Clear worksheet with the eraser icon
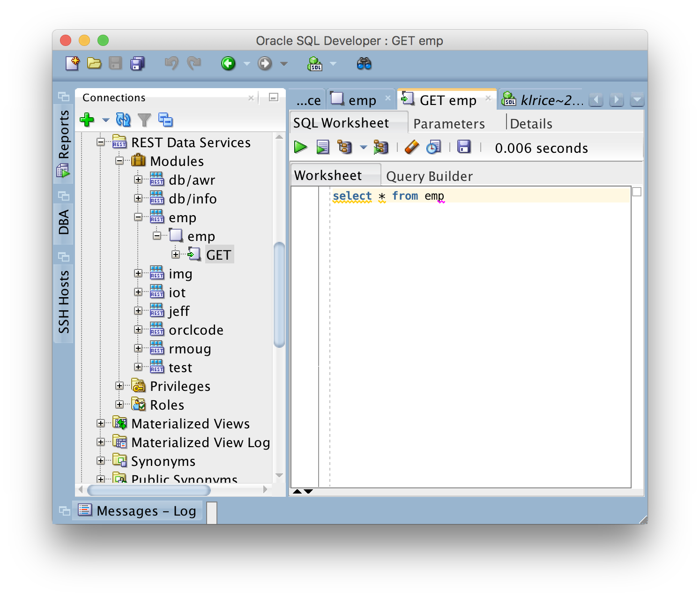The width and height of the screenshot is (700, 599). [411, 147]
